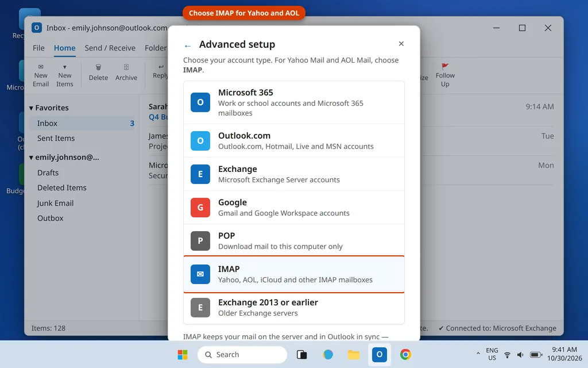Viewport: 588px width, 368px height.
Task: Click the 9:14 AM message timestamp
Action: point(539,106)
